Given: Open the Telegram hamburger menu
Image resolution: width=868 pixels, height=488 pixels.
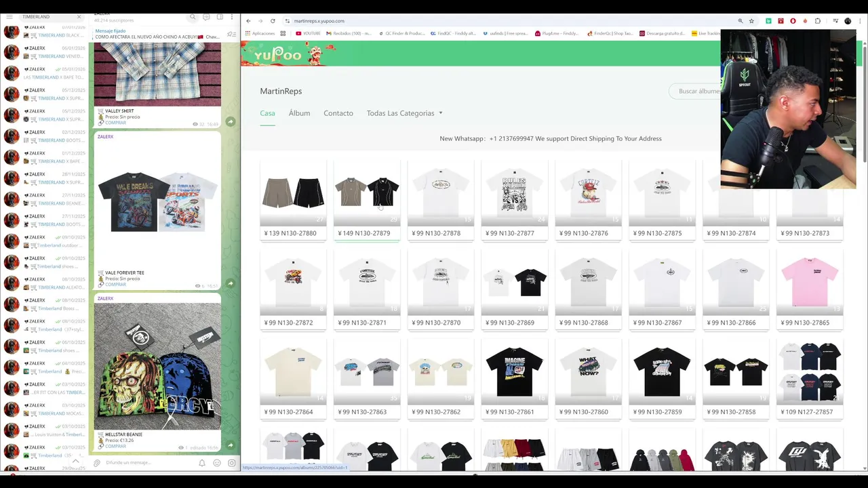Looking at the screenshot, I should click(x=9, y=16).
